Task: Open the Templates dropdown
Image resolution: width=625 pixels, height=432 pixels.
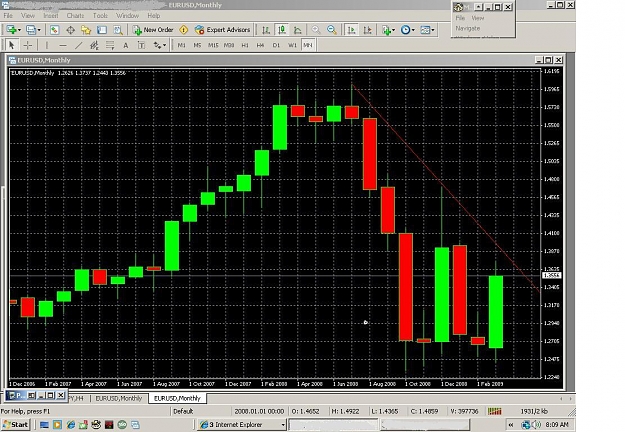Action: click(428, 30)
